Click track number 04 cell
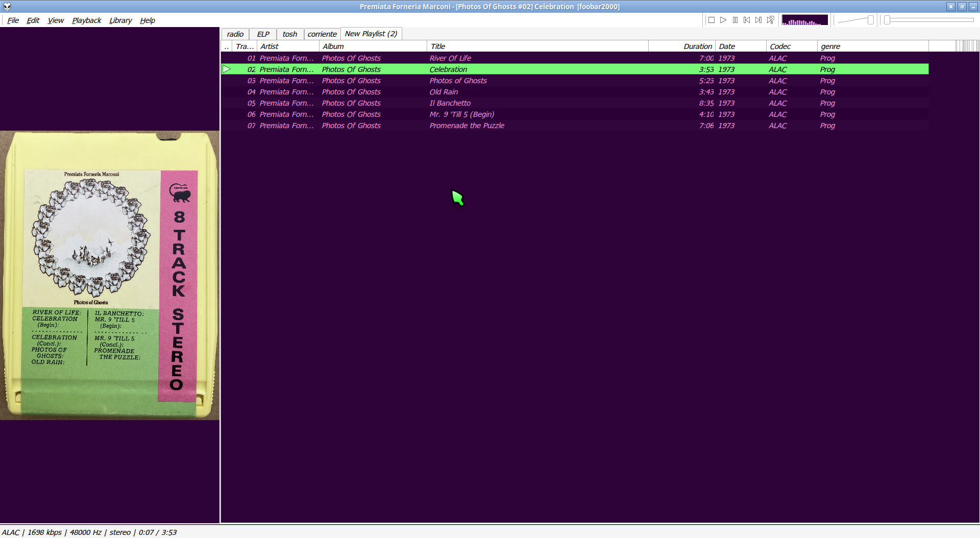The height and width of the screenshot is (538, 980). tap(251, 92)
